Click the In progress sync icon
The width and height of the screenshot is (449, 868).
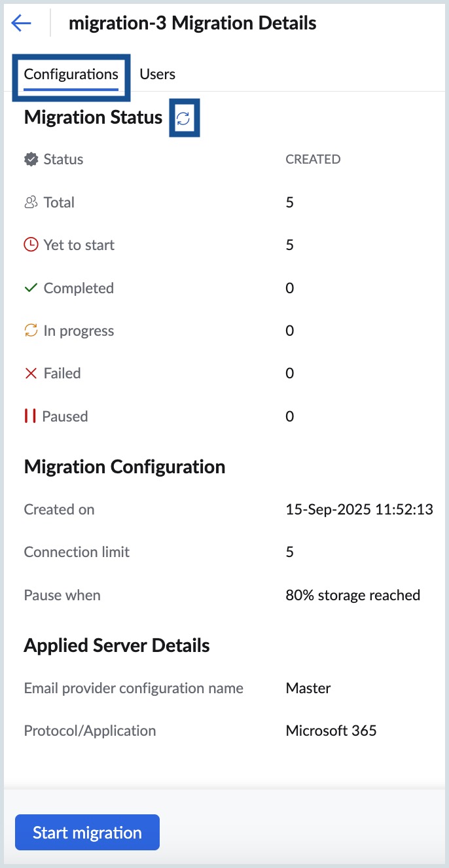tap(31, 331)
